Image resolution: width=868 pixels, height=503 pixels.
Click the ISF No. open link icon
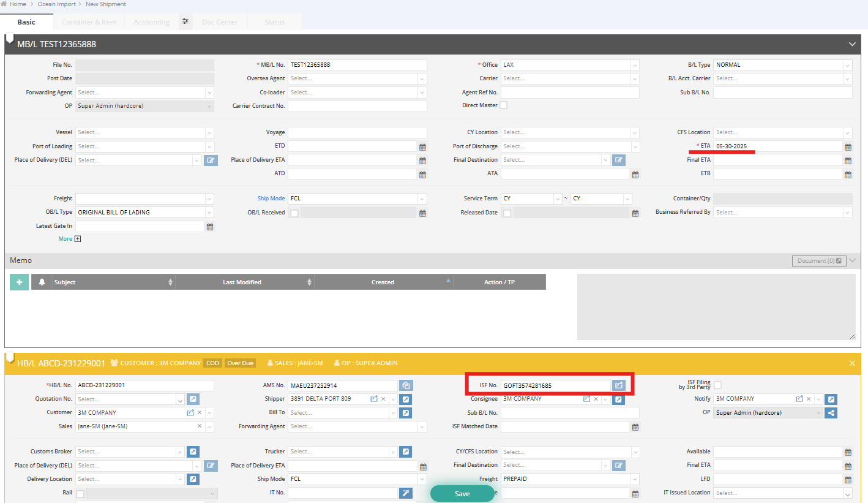click(619, 385)
